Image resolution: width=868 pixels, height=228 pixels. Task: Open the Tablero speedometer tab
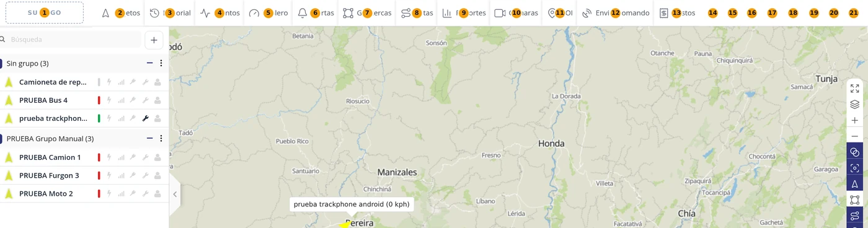click(x=268, y=13)
